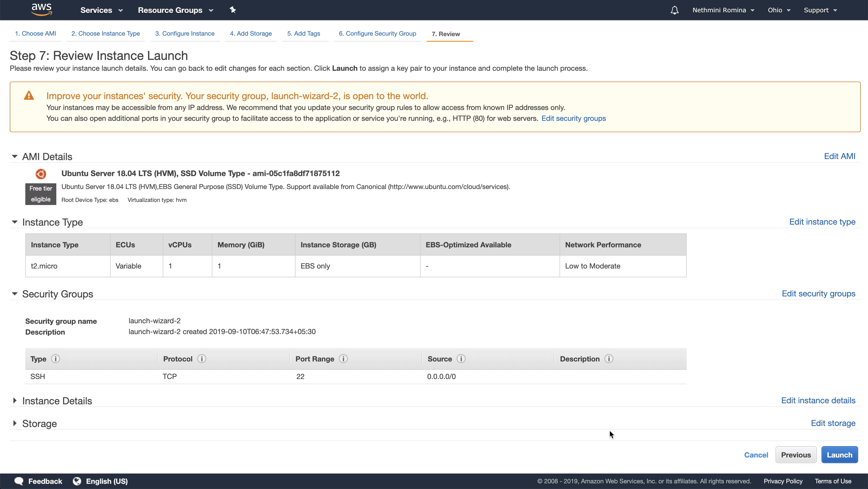Viewport: 868px width, 489px height.
Task: Go to step 2 Choose Instance Type tab
Action: (105, 34)
